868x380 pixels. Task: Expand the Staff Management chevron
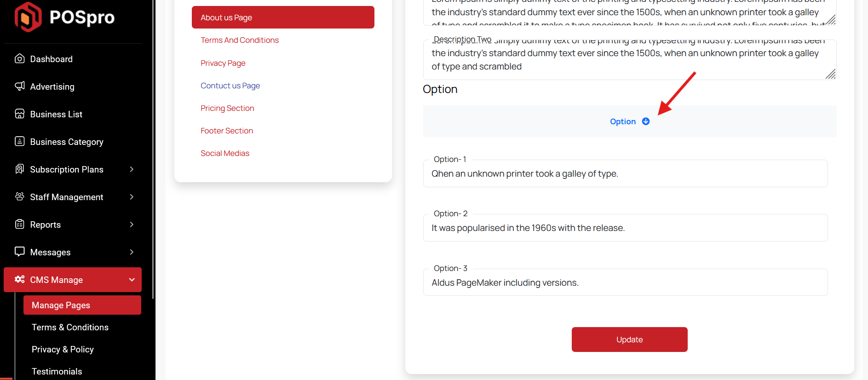click(132, 197)
